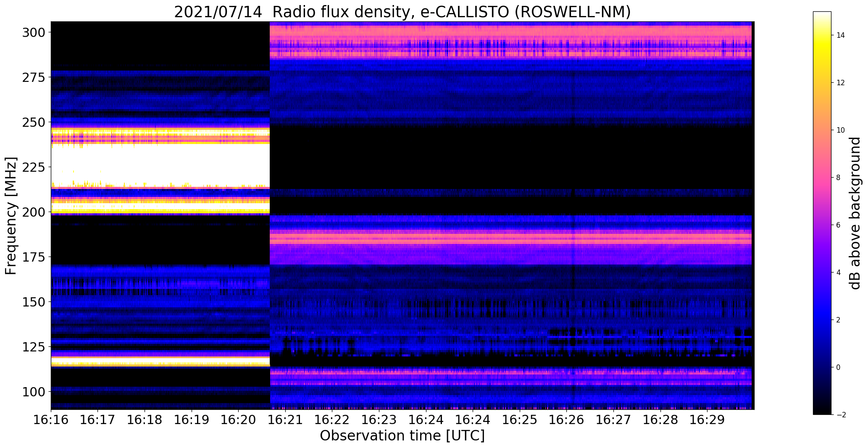The image size is (868, 448).
Task: Click the 150 MHz frequency tick label
Action: 34,302
